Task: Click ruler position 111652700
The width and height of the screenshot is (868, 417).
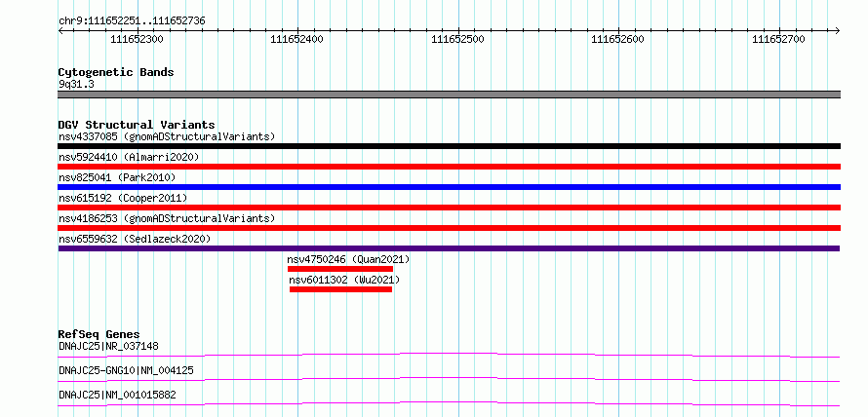Action: [779, 39]
